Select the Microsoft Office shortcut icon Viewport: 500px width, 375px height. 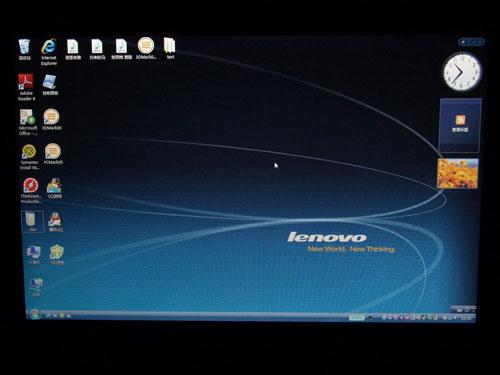[28, 122]
